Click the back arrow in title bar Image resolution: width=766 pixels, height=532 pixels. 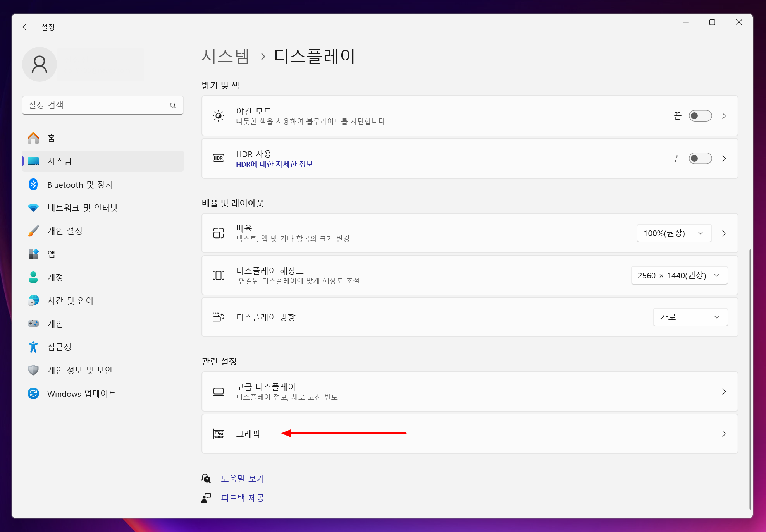26,27
